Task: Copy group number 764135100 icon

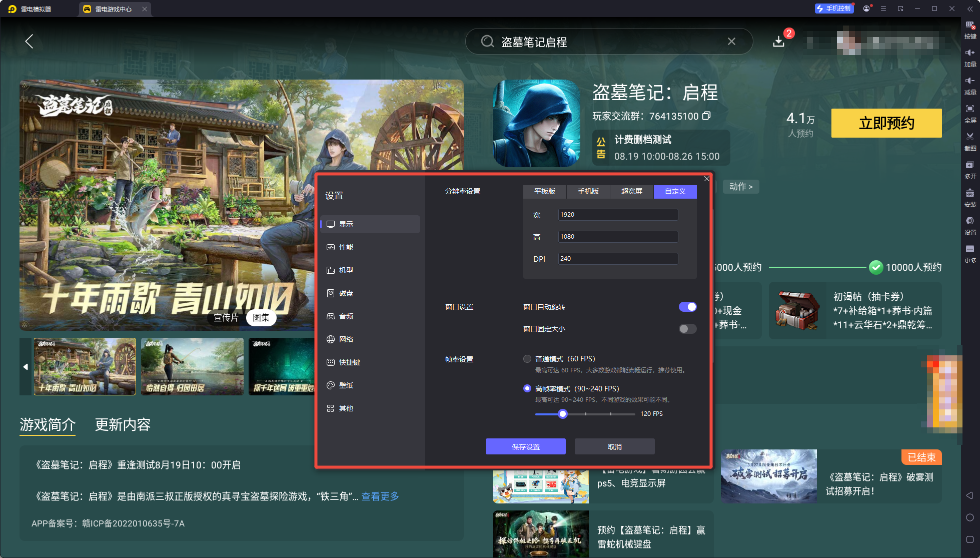Action: (706, 116)
